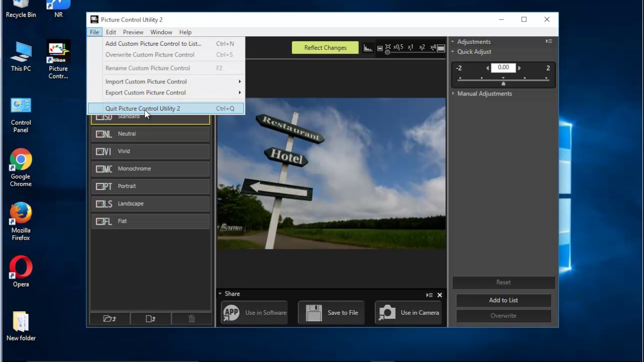This screenshot has height=362, width=644.
Task: Click the export file icon below the list
Action: [x=150, y=318]
